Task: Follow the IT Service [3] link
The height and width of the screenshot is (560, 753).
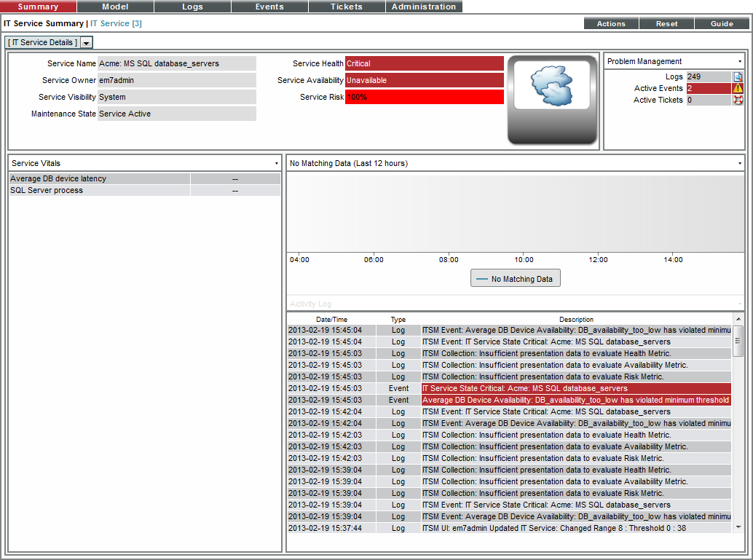Action: (x=114, y=23)
